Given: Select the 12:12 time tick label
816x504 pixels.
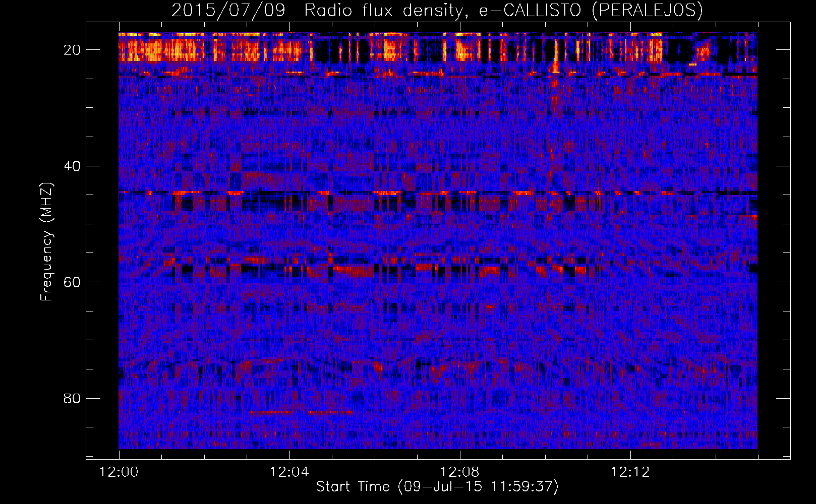Looking at the screenshot, I should point(630,472).
